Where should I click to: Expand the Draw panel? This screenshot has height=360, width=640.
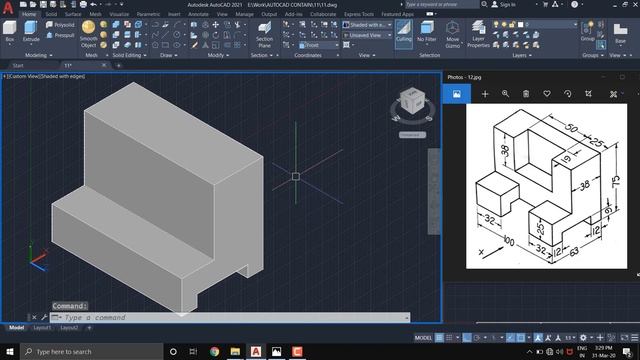point(169,55)
